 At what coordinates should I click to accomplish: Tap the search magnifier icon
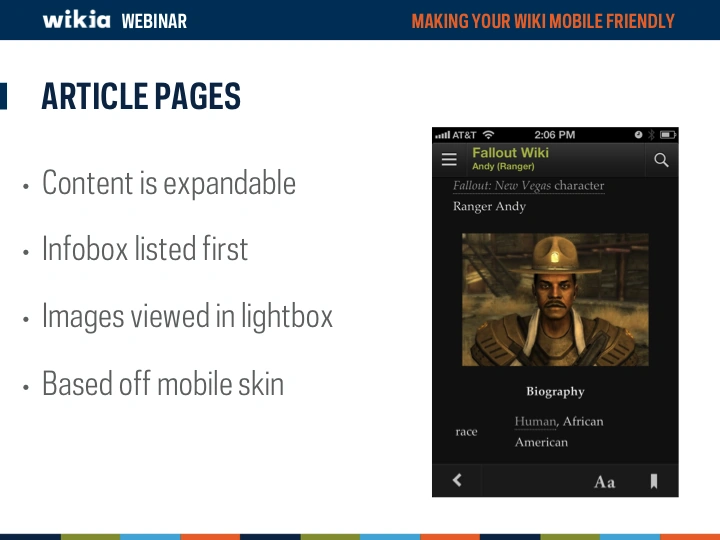coord(661,160)
